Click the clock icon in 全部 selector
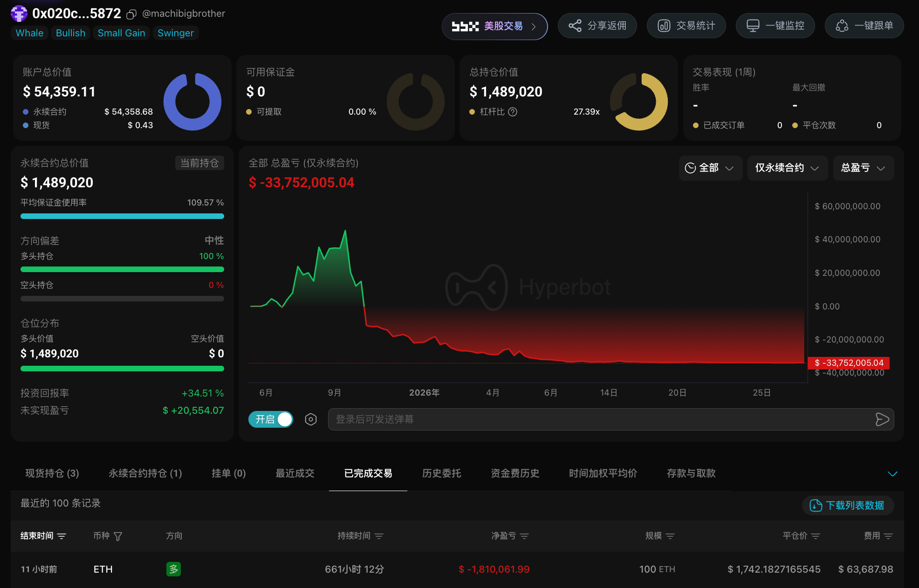Viewport: 919px width, 588px height. pos(690,168)
